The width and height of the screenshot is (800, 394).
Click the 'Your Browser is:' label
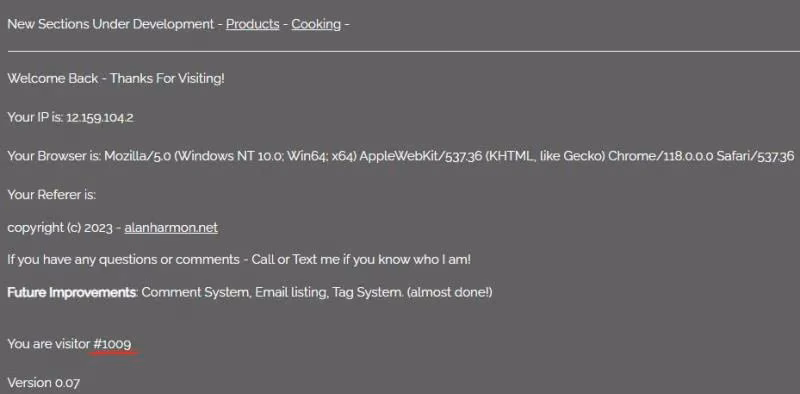(54, 156)
